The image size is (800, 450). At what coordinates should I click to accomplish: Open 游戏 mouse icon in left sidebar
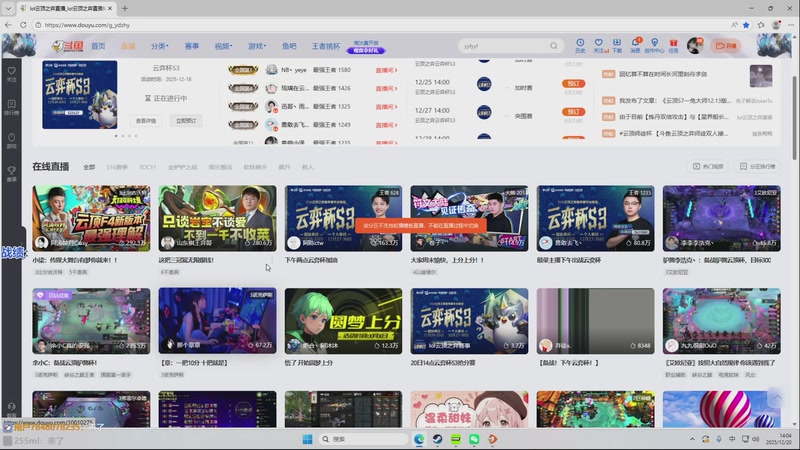[12, 140]
